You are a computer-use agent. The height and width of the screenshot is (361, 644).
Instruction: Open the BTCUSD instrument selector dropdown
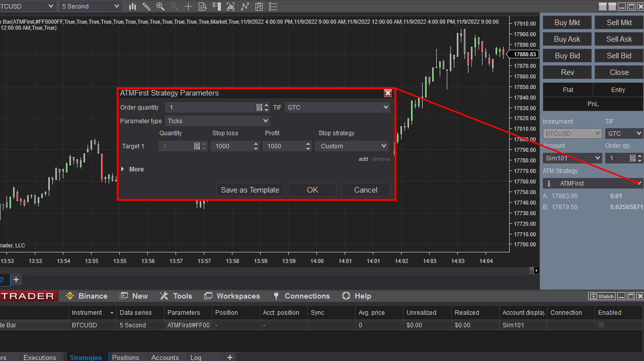pyautogui.click(x=28, y=6)
